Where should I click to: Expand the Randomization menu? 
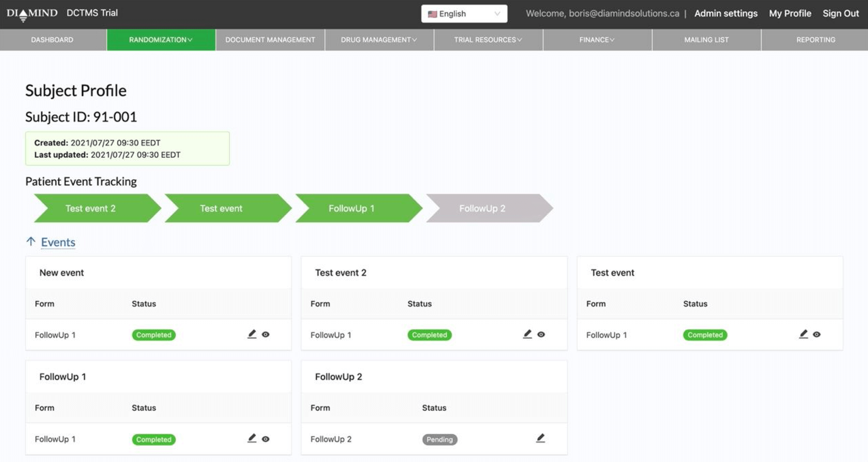pos(161,40)
